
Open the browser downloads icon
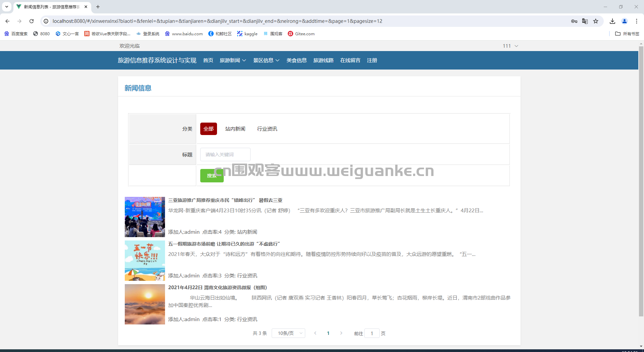click(x=612, y=21)
